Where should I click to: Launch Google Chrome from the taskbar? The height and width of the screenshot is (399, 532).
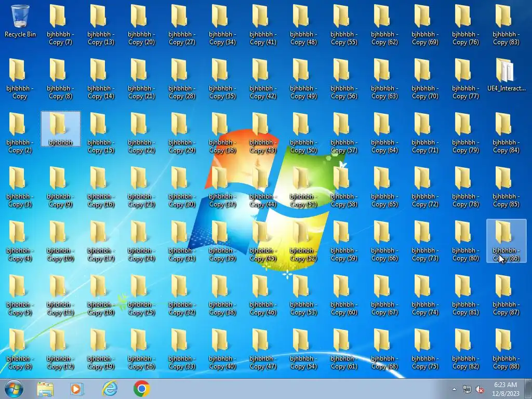(x=141, y=389)
